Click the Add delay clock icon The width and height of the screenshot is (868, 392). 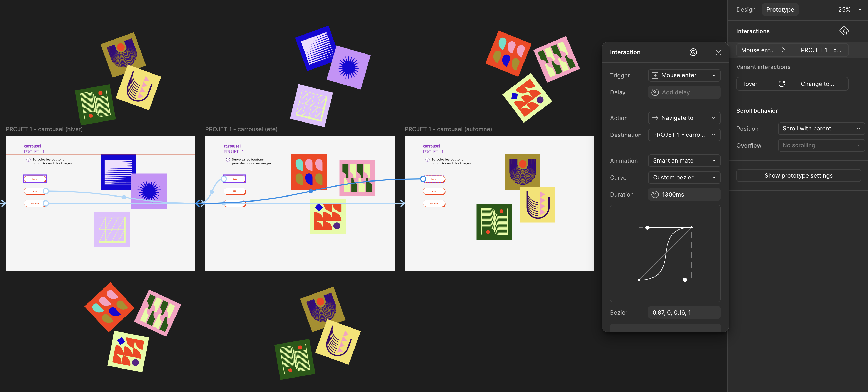(x=655, y=92)
